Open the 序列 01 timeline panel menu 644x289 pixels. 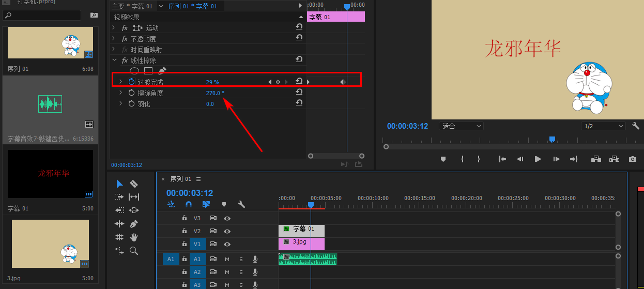(198, 179)
